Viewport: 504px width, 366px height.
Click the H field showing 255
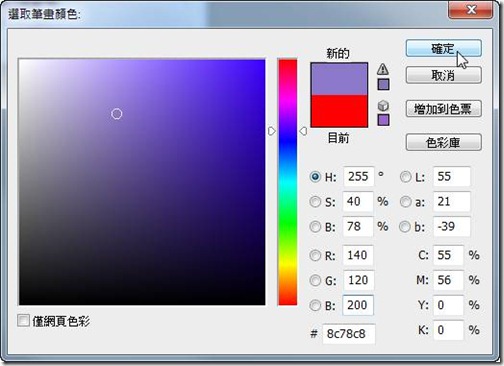pos(358,177)
